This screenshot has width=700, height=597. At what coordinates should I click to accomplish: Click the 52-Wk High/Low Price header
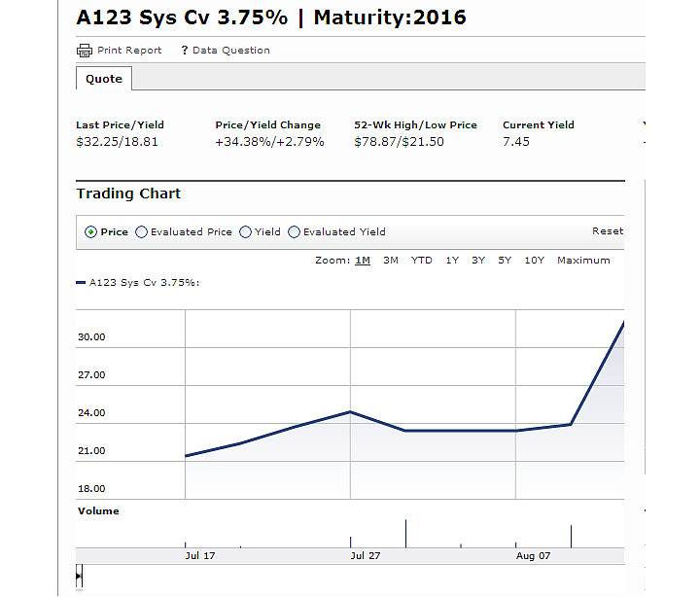pos(416,125)
